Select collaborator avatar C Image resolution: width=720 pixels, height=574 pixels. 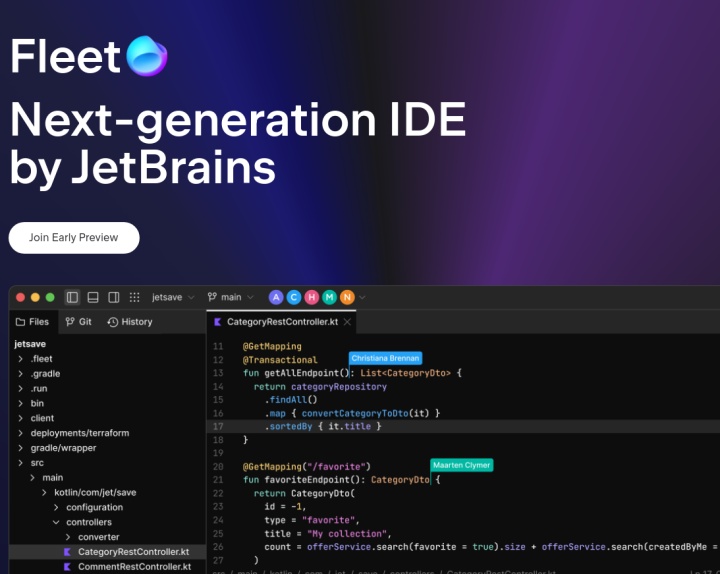click(x=294, y=298)
